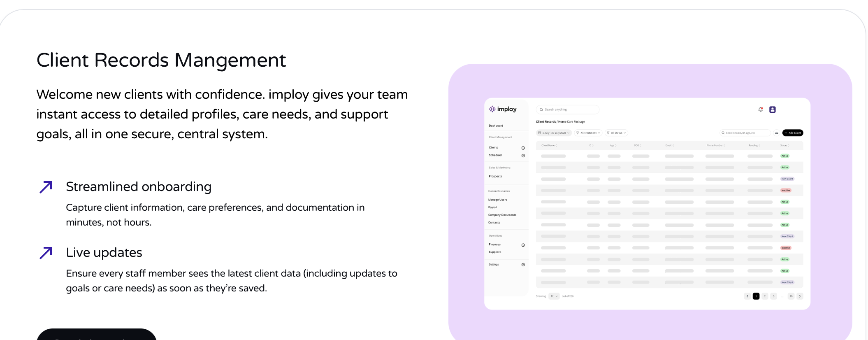This screenshot has height=340, width=868.
Task: Open the All Treatment filter dropdown
Action: click(588, 133)
